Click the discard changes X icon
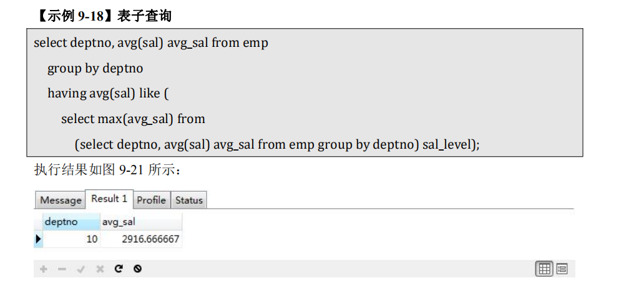Image resolution: width=644 pixels, height=283 pixels. [100, 269]
